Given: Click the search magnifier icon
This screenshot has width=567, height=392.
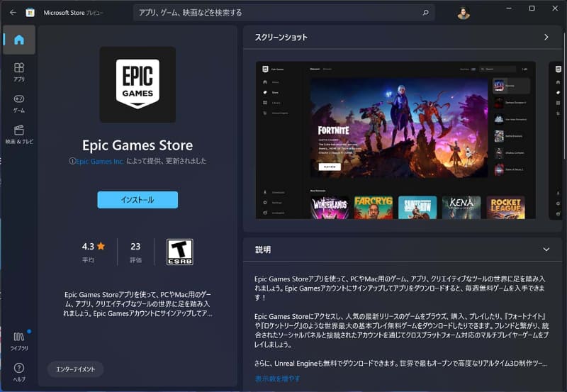Looking at the screenshot, I should [x=426, y=13].
